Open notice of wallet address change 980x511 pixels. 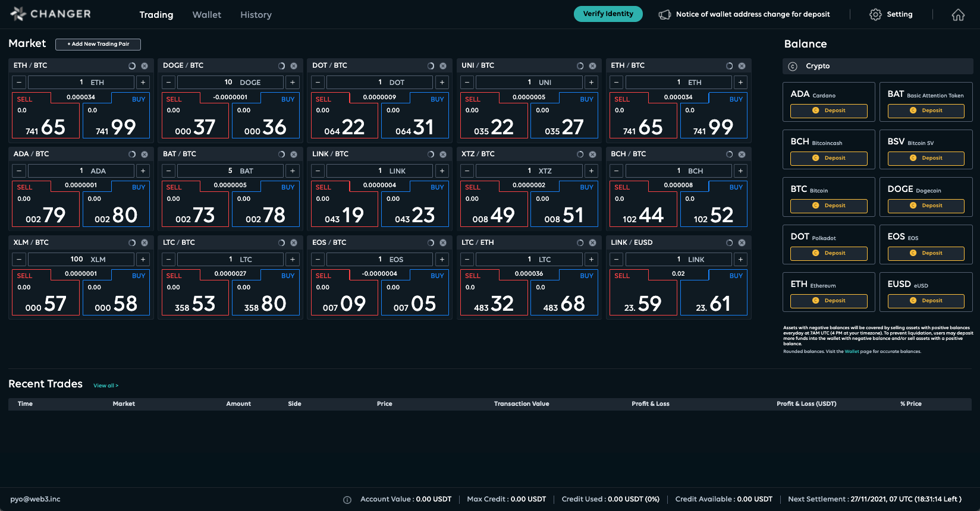pyautogui.click(x=753, y=14)
